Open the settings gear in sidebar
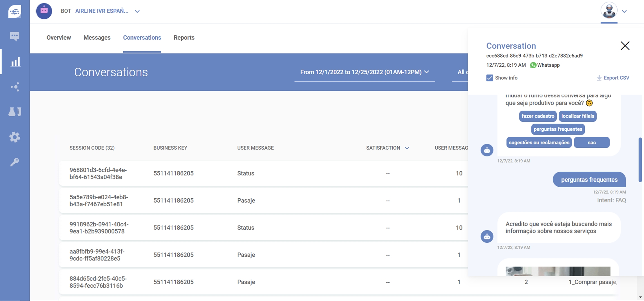644x301 pixels. click(15, 137)
